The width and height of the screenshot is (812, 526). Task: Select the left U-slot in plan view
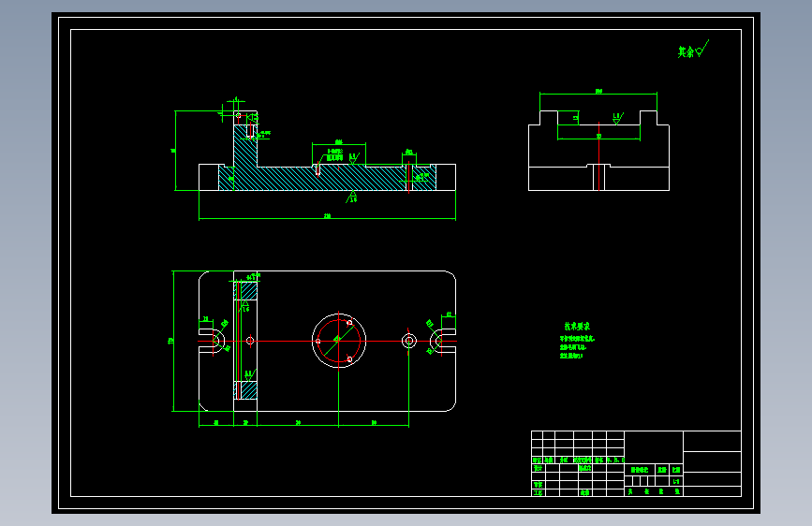click(212, 341)
